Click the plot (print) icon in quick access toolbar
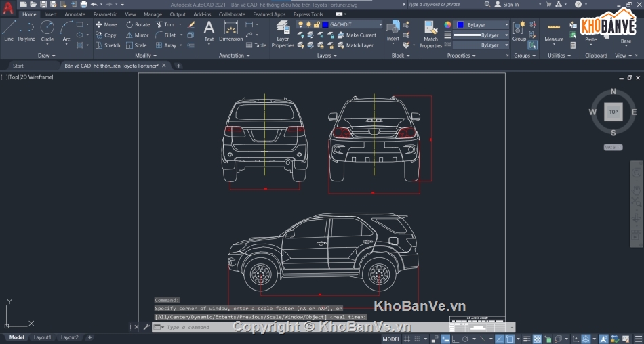Viewport: 644px width, 344px height. [x=84, y=5]
